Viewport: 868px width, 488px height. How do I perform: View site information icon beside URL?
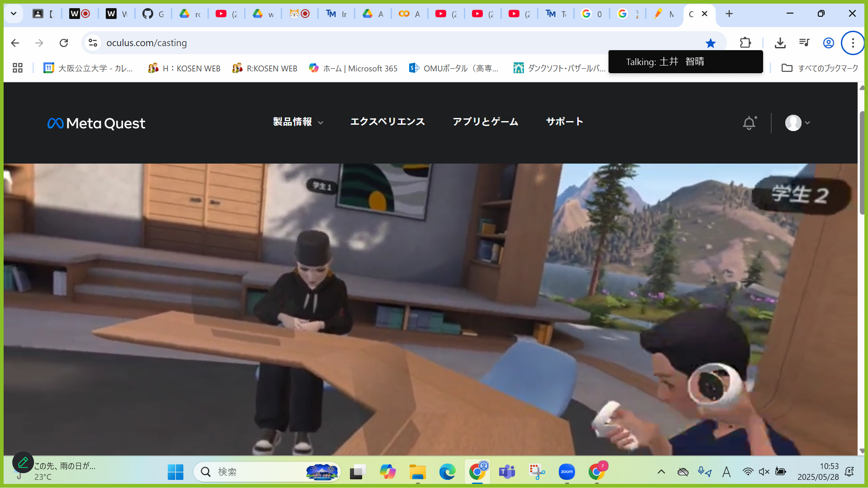coord(93,43)
